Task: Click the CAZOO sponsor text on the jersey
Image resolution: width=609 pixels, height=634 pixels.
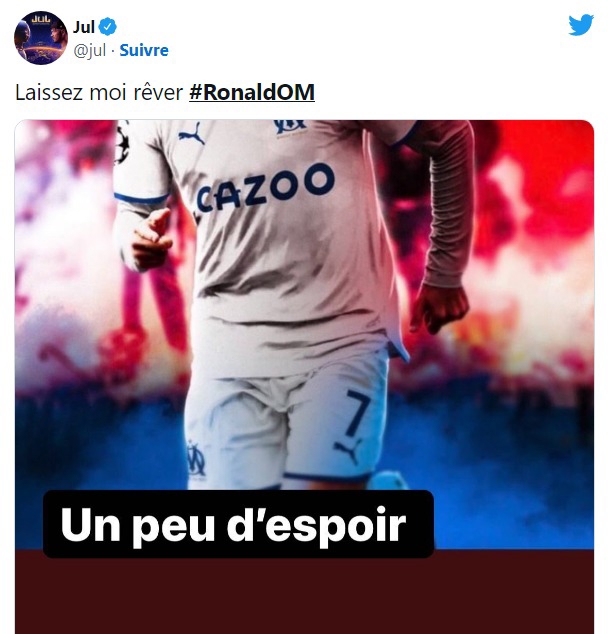Action: click(265, 188)
